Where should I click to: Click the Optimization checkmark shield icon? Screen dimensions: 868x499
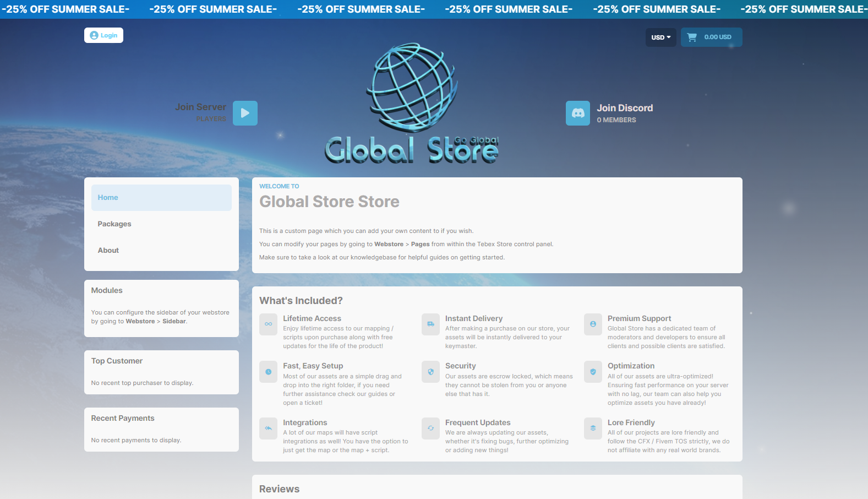tap(593, 372)
